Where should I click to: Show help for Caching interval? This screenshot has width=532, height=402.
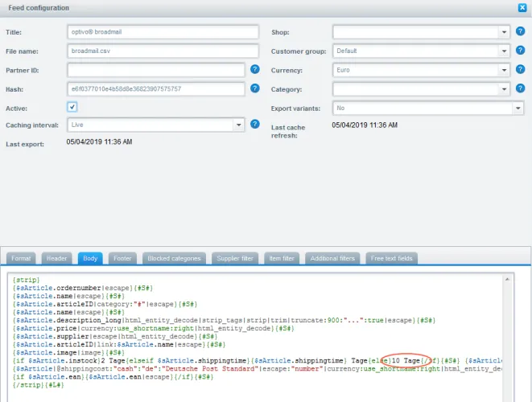[x=255, y=124]
